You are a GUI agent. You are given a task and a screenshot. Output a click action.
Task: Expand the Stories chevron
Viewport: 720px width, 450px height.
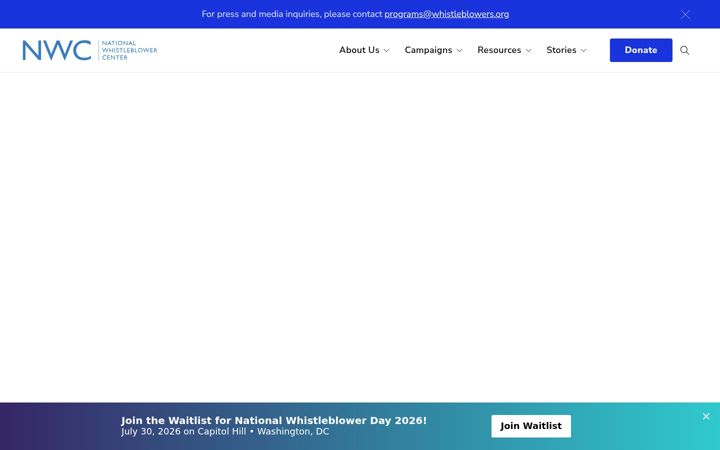[x=583, y=51]
